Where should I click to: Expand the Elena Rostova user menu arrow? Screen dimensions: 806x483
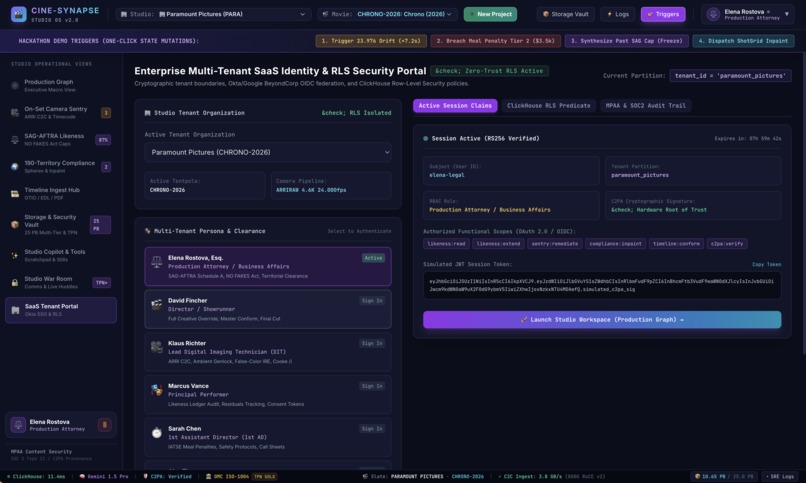(786, 14)
